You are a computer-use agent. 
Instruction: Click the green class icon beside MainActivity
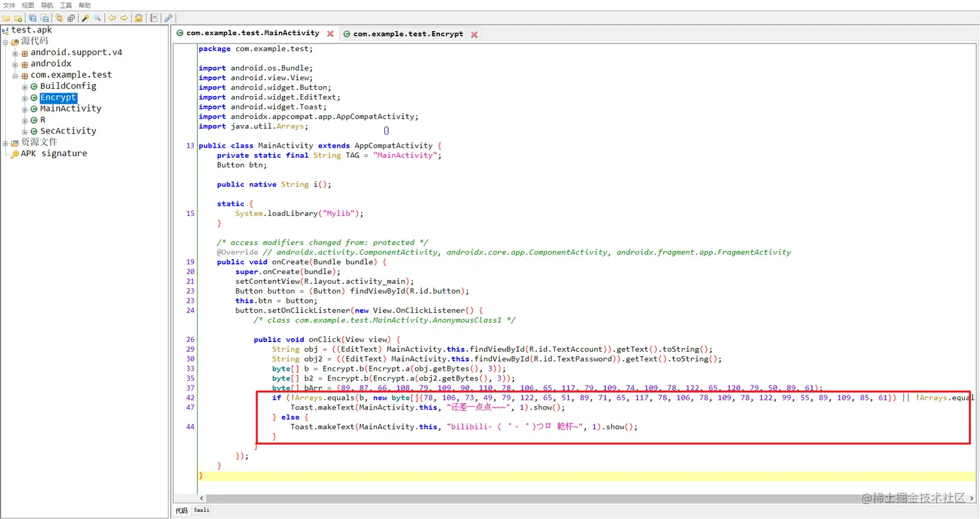[34, 109]
